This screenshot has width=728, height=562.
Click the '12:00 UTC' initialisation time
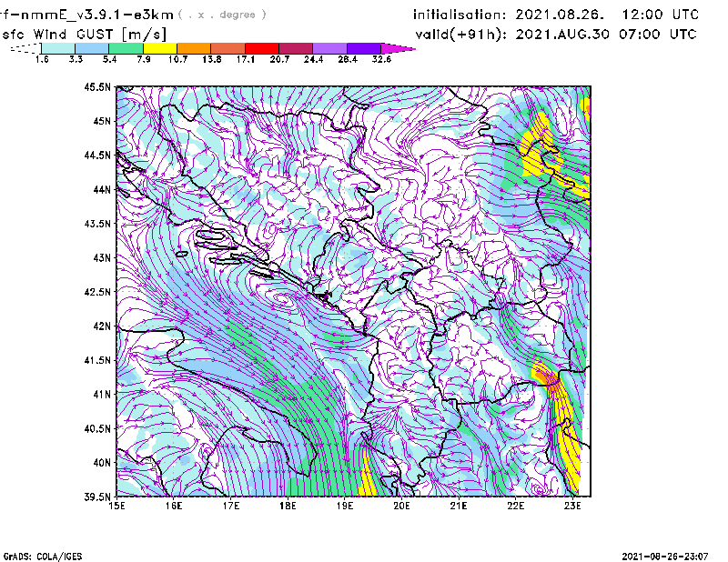pos(661,15)
